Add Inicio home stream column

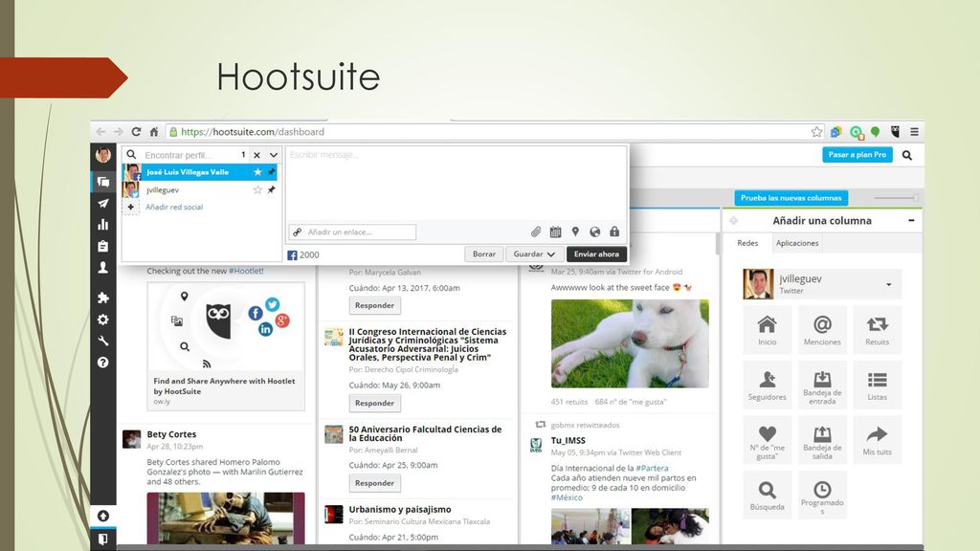click(x=768, y=330)
